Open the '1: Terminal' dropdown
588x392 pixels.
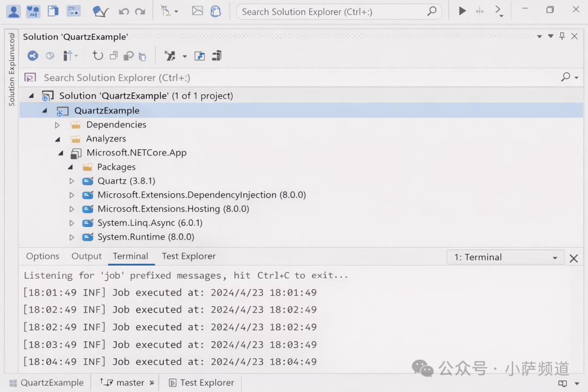click(505, 258)
